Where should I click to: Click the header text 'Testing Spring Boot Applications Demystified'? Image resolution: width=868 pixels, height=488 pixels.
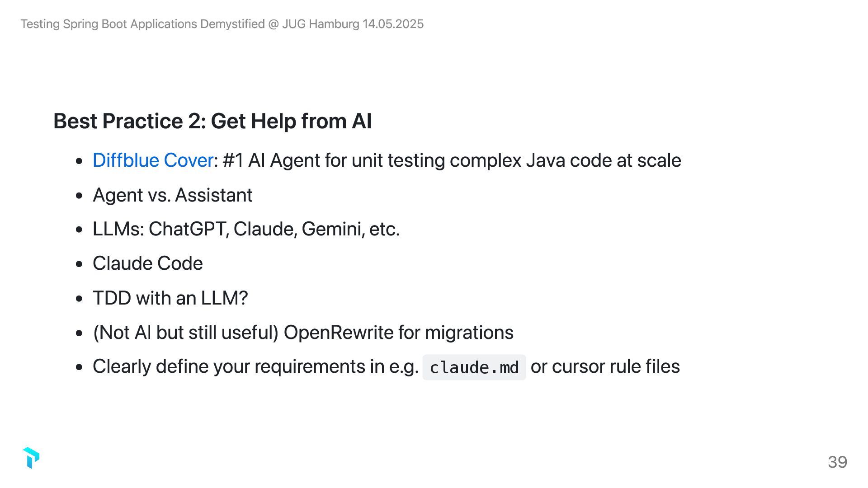tap(142, 24)
